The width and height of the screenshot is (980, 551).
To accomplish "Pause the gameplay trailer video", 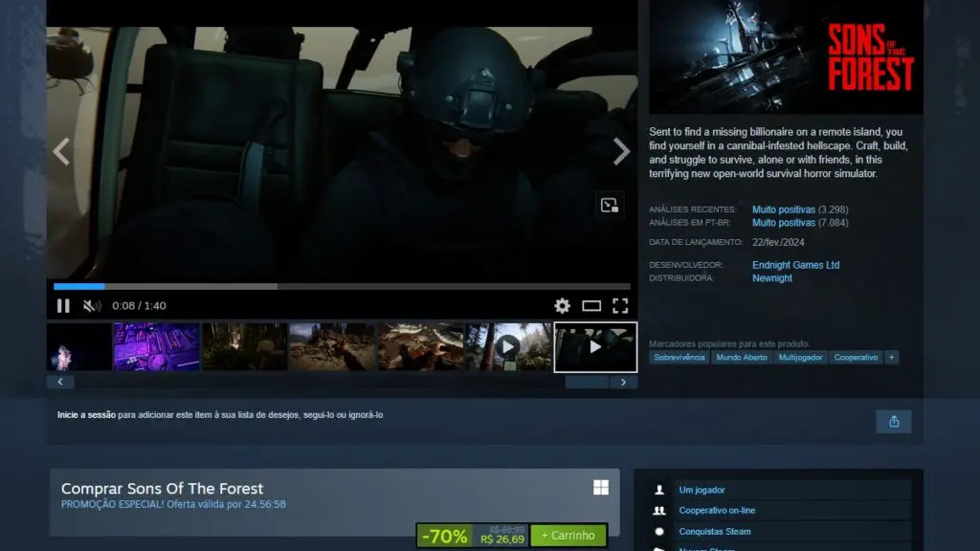I will click(x=63, y=305).
